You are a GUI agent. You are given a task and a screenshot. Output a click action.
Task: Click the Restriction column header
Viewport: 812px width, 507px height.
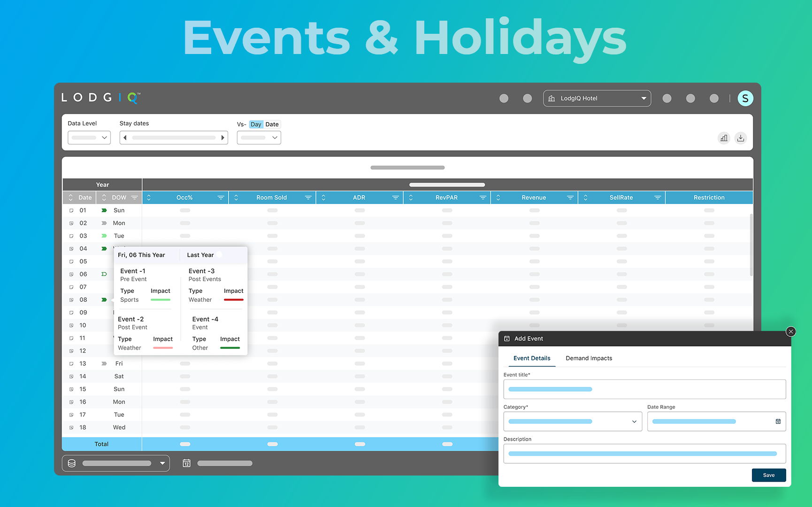click(709, 198)
